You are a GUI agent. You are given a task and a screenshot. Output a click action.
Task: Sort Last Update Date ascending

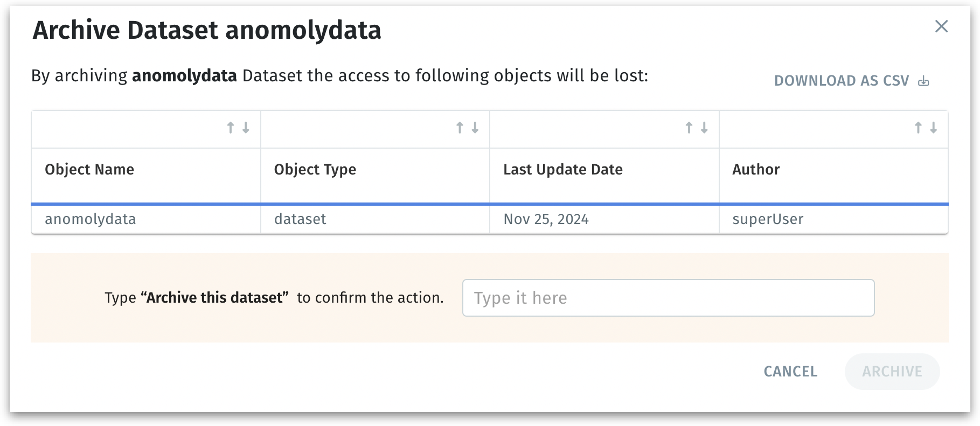click(x=689, y=128)
